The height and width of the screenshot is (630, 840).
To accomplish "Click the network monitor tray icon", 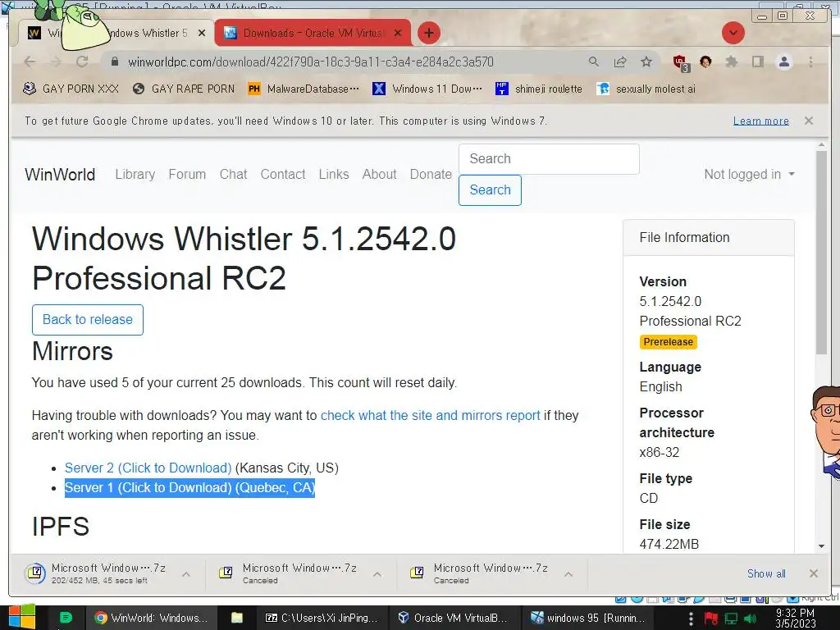I will pos(731,619).
